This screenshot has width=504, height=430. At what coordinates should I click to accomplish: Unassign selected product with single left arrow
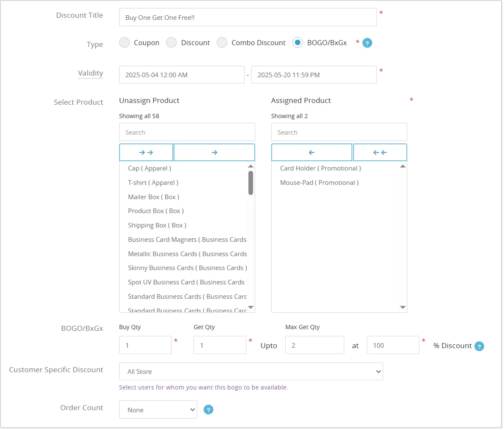[x=311, y=152]
